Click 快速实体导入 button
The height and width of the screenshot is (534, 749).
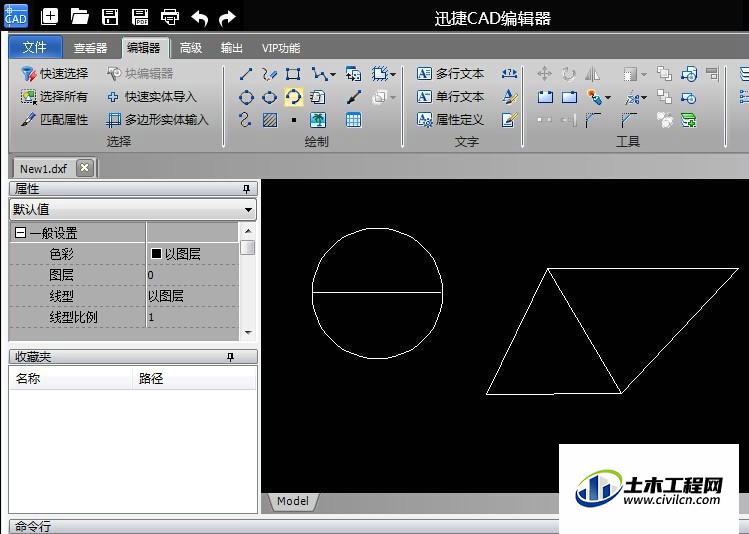(x=151, y=97)
